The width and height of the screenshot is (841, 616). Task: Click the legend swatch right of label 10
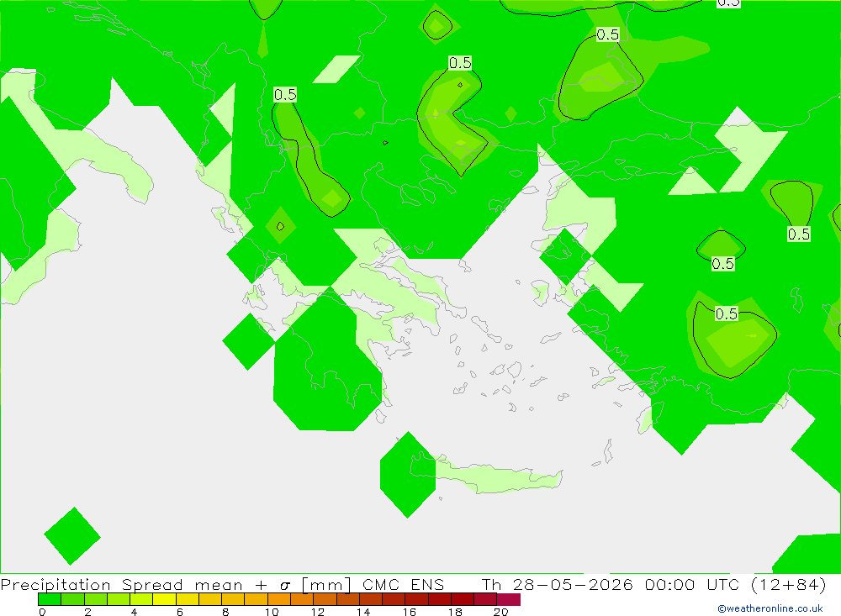279,599
